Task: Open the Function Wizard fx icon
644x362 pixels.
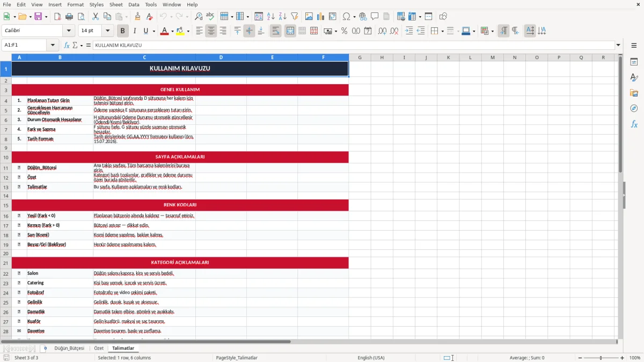Action: pyautogui.click(x=67, y=46)
